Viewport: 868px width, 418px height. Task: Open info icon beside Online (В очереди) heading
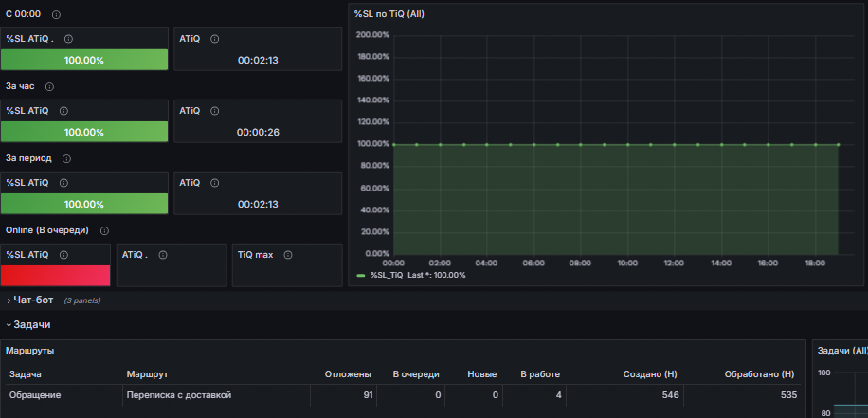click(104, 231)
